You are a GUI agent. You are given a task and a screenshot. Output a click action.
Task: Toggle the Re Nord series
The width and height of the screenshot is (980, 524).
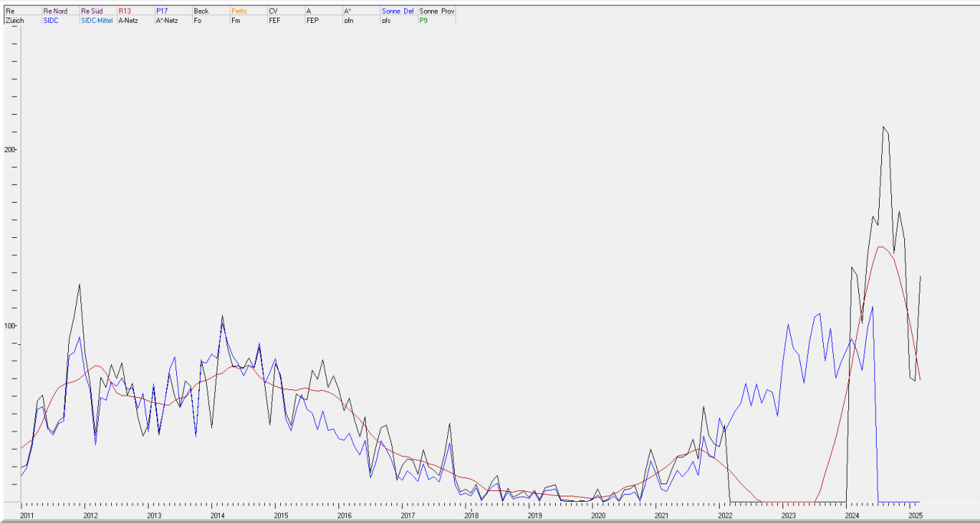click(x=55, y=11)
